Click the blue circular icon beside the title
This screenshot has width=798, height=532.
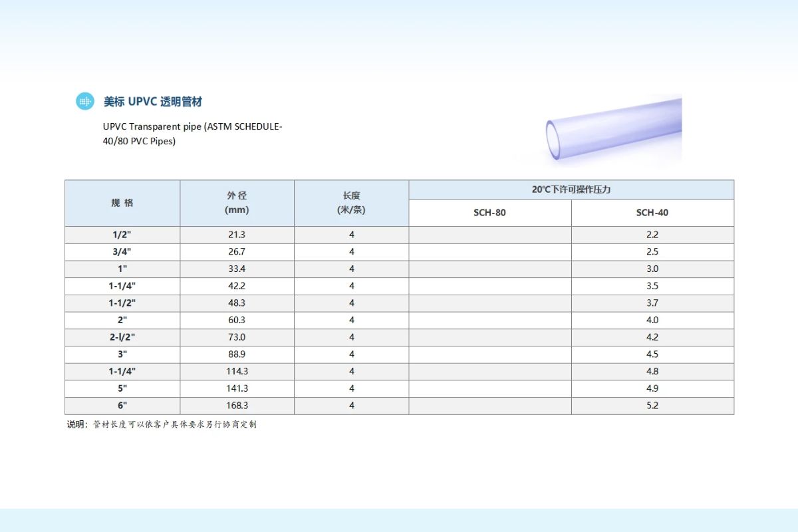85,101
